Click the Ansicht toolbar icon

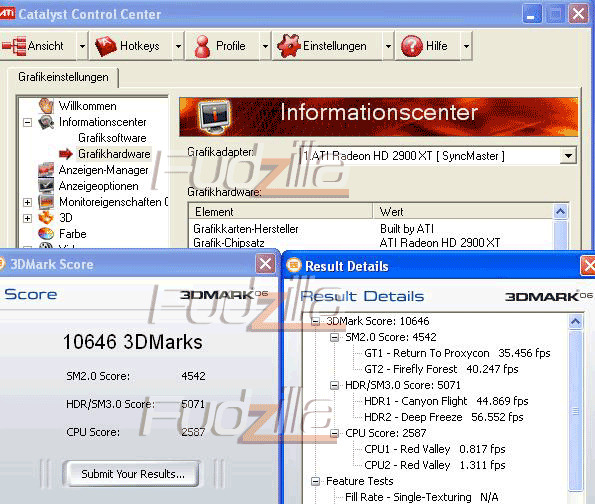(14, 46)
